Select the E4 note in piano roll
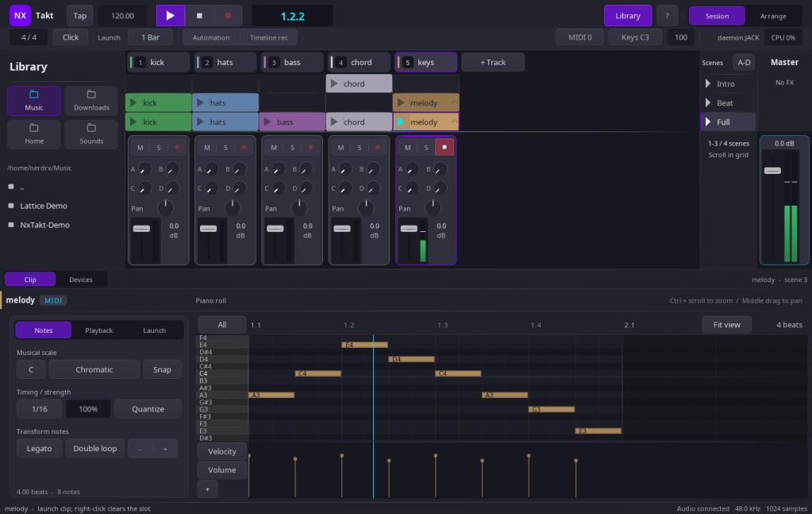812x514 pixels. pos(364,345)
